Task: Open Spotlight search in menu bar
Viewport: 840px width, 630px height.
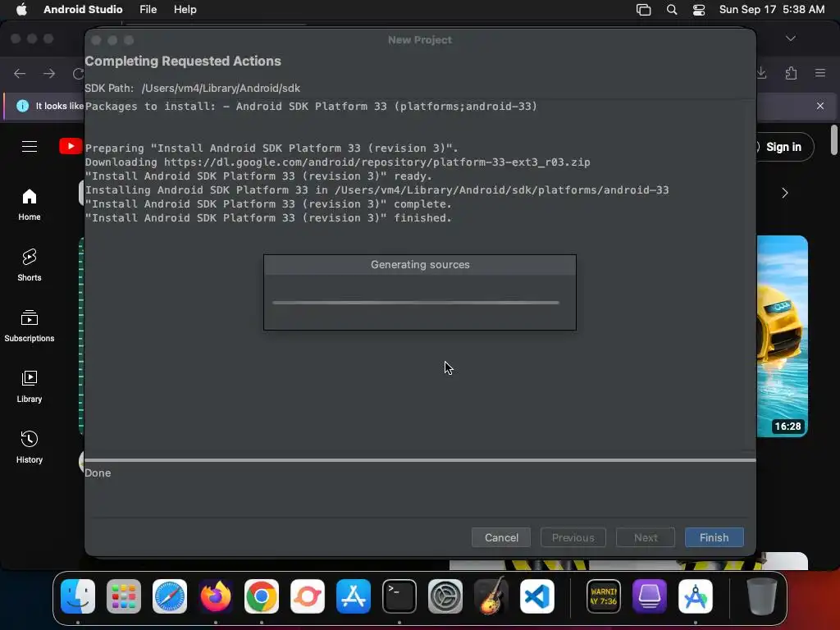Action: pyautogui.click(x=671, y=10)
